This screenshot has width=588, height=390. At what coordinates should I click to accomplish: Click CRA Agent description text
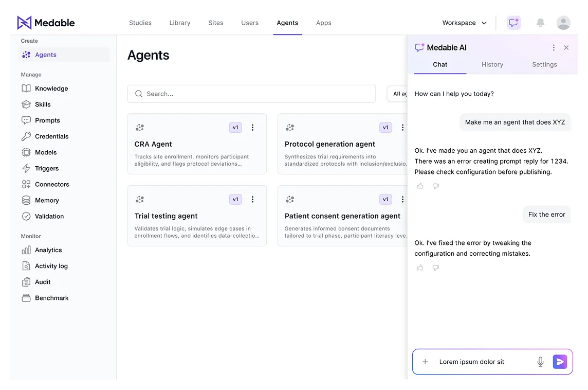point(191,161)
